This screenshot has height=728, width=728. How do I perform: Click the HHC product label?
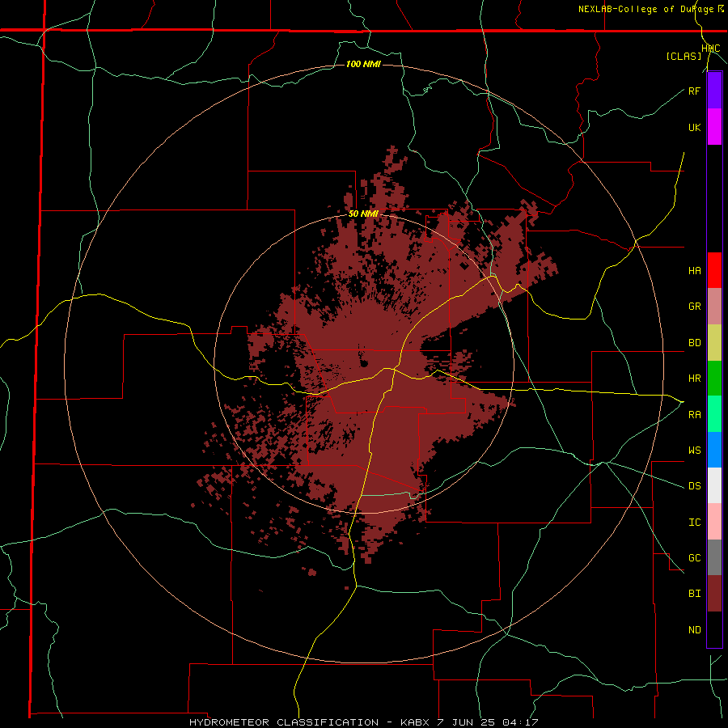710,49
